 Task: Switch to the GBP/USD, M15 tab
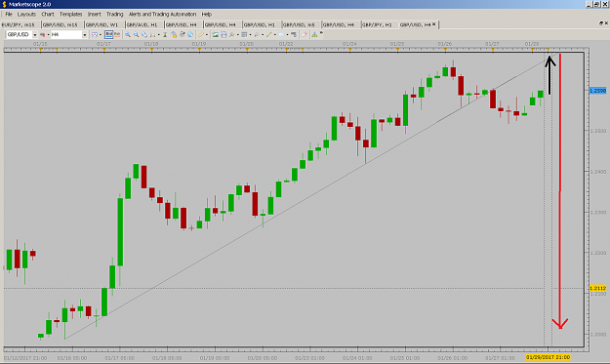61,24
